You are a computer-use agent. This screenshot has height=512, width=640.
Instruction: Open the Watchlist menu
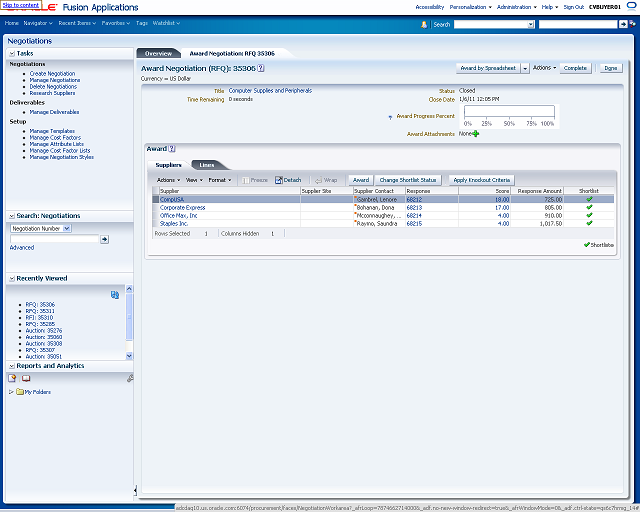[166, 23]
